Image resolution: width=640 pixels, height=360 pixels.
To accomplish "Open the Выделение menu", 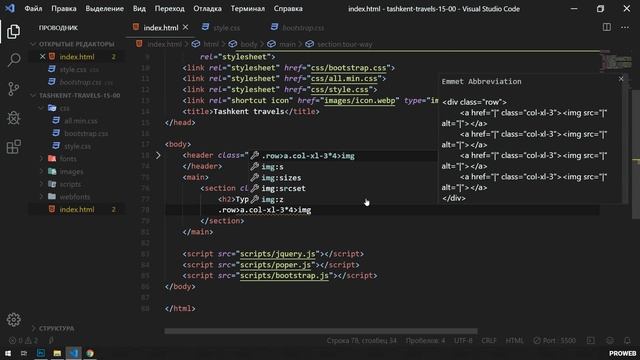I will (104, 9).
